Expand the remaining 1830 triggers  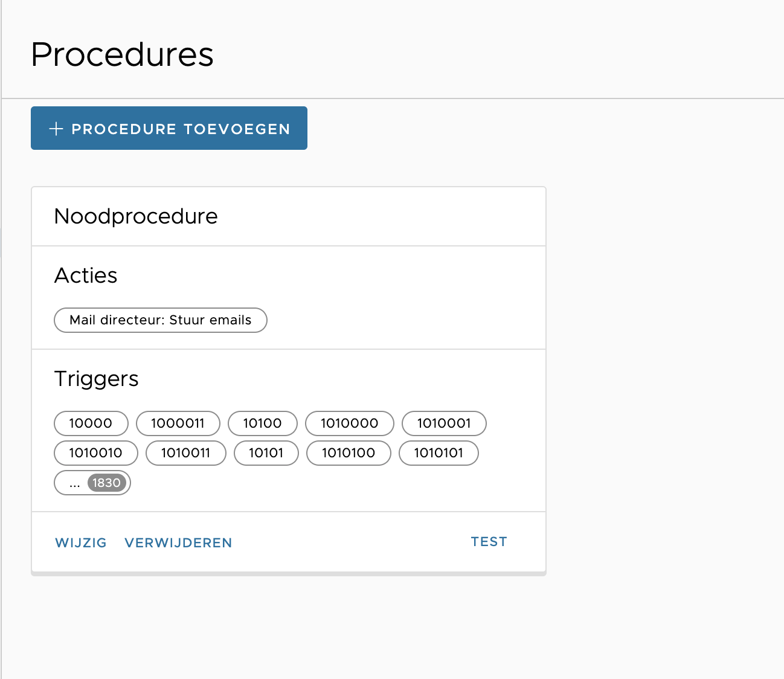click(x=92, y=483)
